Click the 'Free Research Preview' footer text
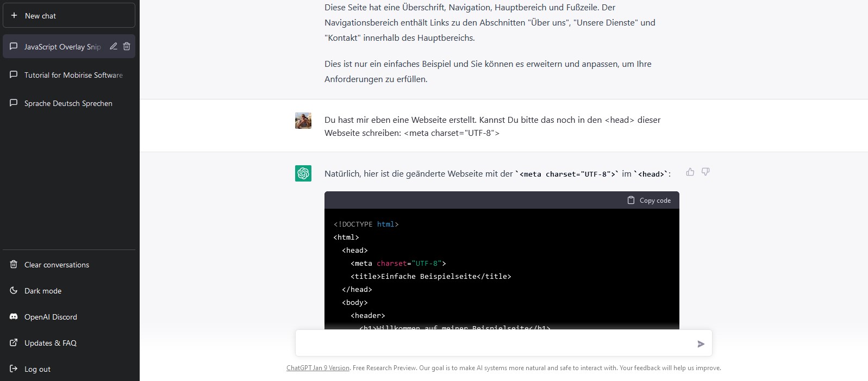 (385, 368)
